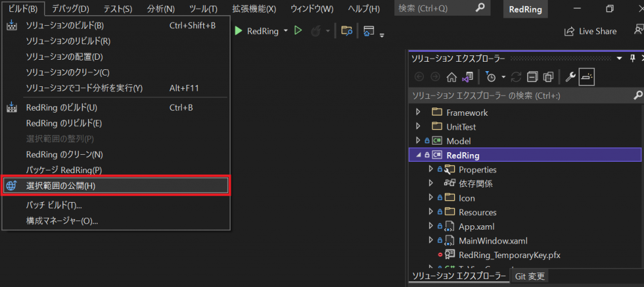Expand the Model project node
Viewport: 644px width, 287px height.
[x=418, y=140]
